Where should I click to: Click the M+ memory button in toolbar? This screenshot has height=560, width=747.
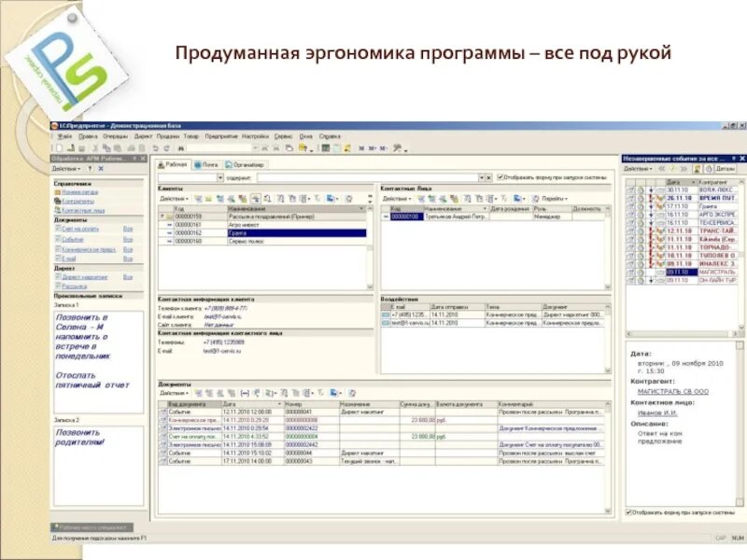373,148
